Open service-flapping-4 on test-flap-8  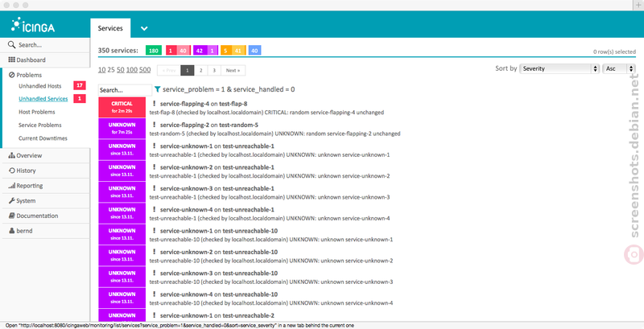(204, 104)
